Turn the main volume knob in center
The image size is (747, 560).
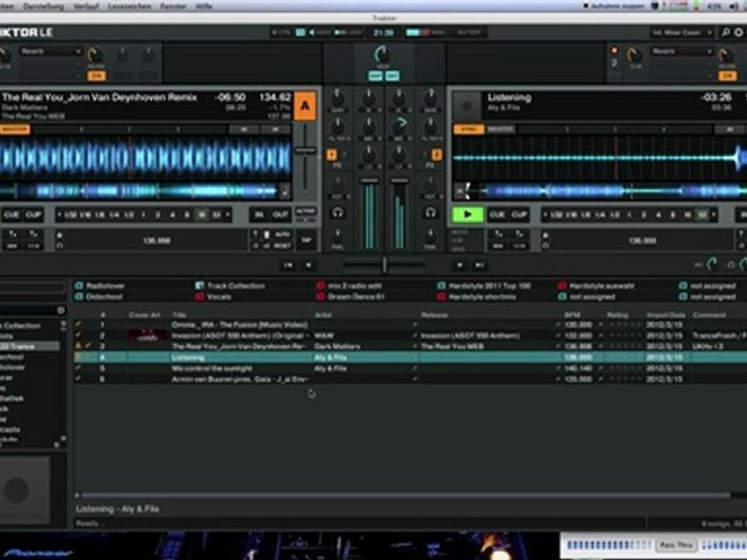(383, 54)
